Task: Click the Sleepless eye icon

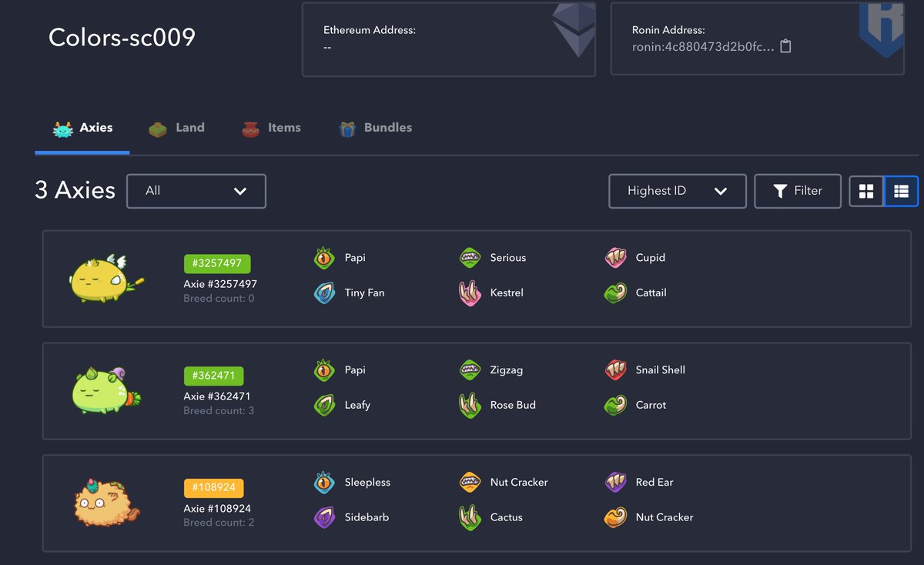Action: tap(324, 483)
